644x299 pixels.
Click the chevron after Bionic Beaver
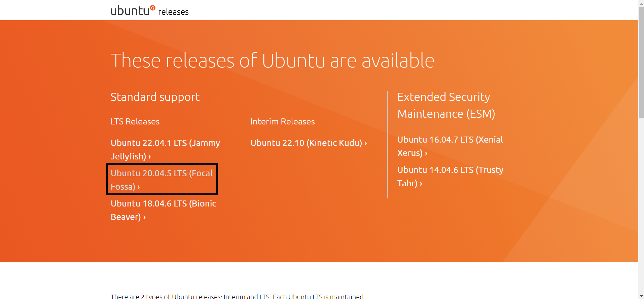pos(144,217)
